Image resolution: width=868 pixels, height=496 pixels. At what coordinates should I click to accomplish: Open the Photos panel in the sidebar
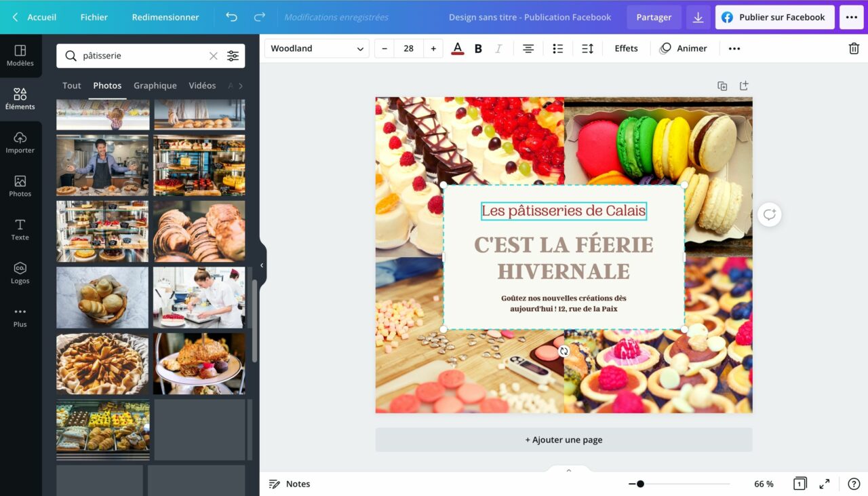[x=20, y=185]
